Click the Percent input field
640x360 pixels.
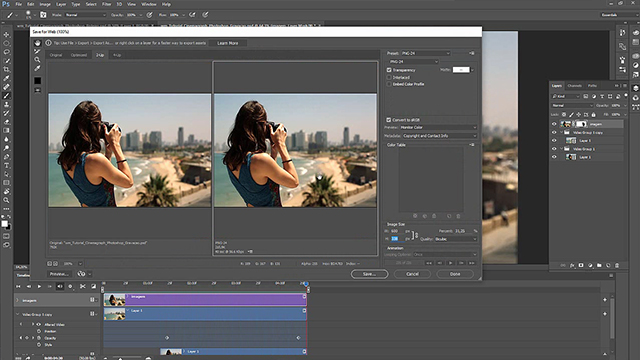click(x=463, y=231)
